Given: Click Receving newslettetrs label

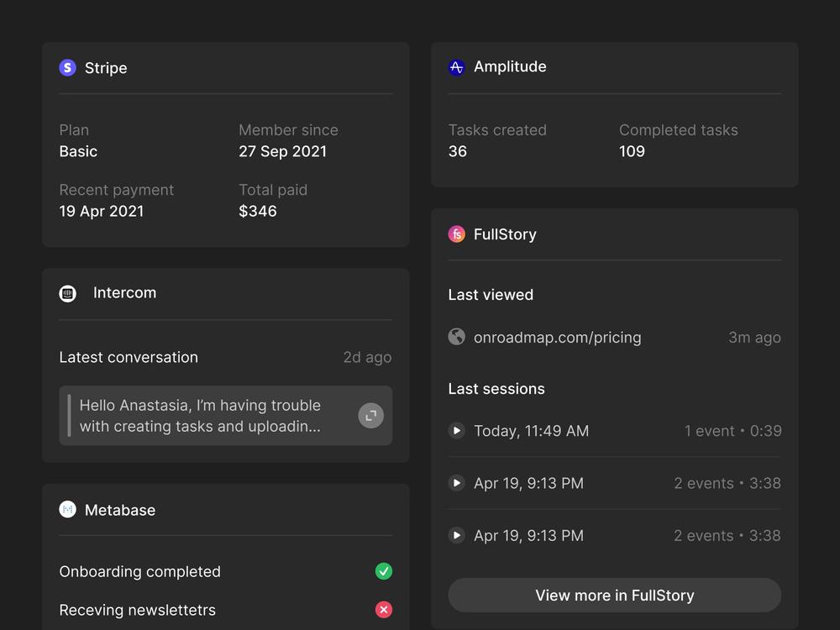Looking at the screenshot, I should coord(137,610).
